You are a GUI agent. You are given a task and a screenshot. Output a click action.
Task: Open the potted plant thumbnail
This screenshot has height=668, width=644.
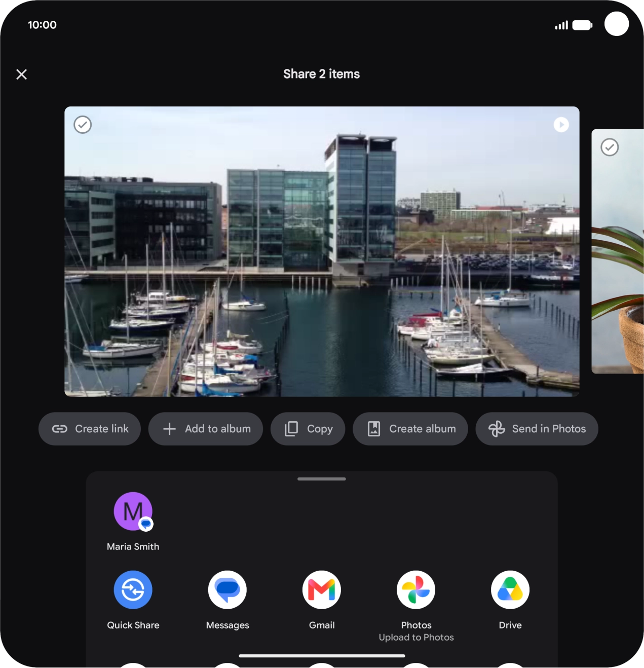[x=618, y=251]
